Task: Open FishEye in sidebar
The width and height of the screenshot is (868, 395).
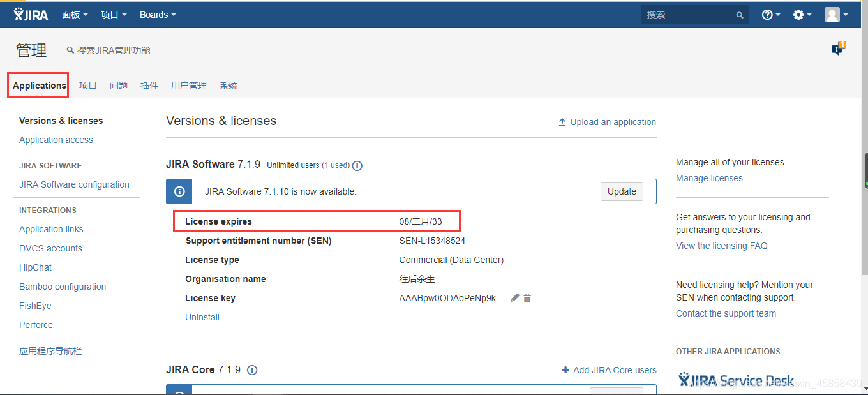Action: [35, 306]
